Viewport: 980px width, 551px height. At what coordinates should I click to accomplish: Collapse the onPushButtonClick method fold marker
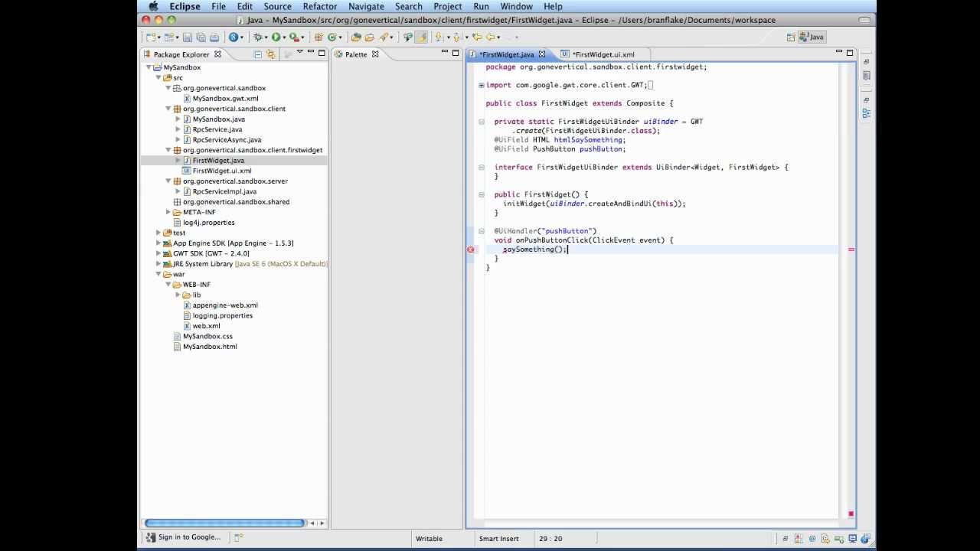coord(482,231)
